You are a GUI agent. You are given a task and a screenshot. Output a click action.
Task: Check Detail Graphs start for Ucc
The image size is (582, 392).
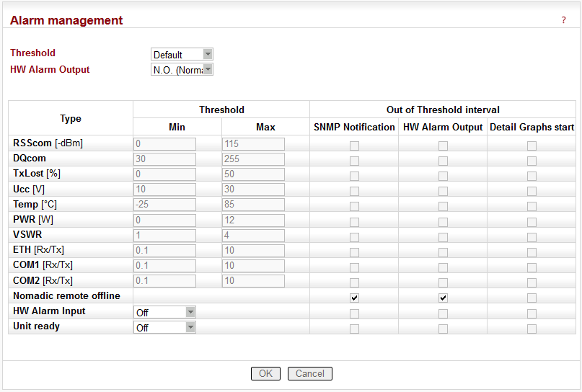[x=532, y=191]
